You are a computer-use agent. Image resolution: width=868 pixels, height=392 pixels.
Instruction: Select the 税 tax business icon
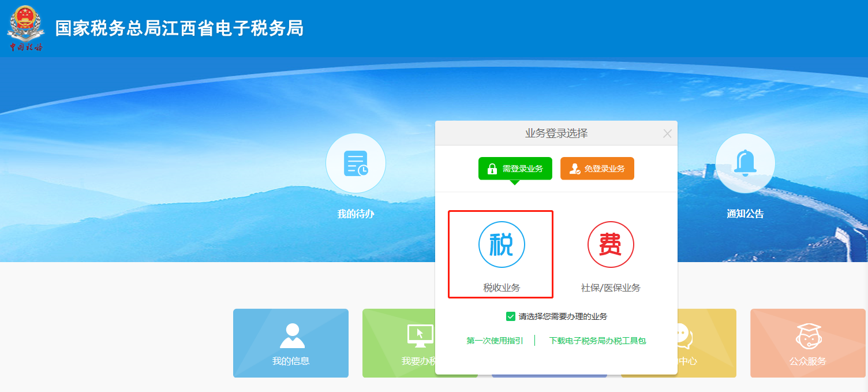(x=502, y=245)
